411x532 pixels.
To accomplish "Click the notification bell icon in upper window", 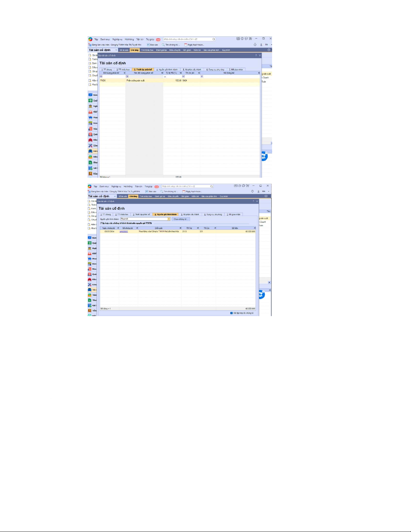I will click(x=255, y=45).
